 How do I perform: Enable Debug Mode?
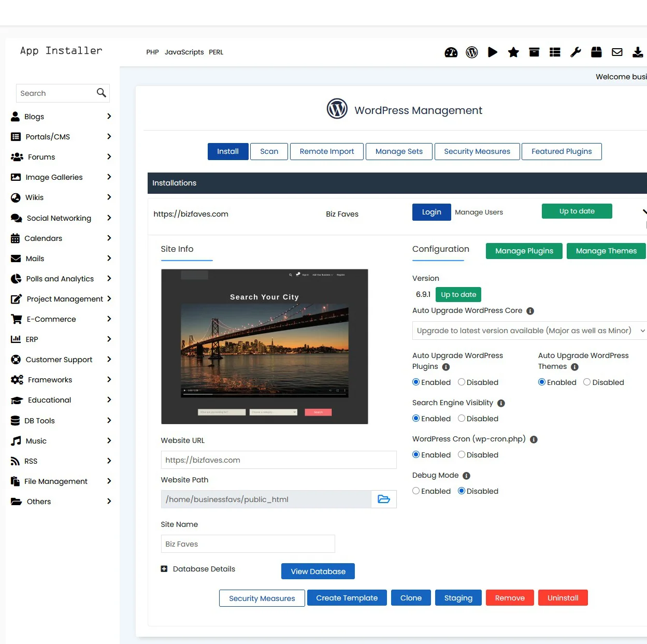(416, 491)
